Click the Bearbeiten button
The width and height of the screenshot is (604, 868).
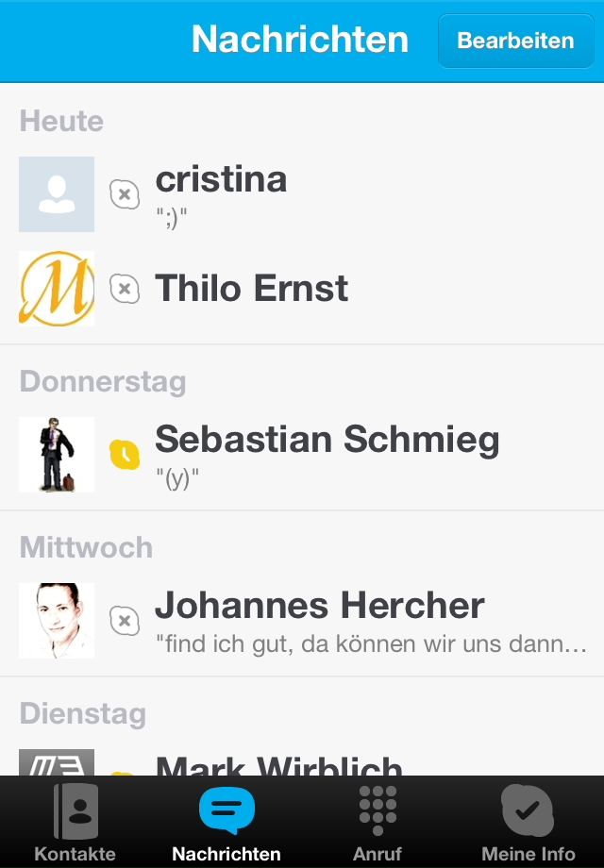(x=515, y=41)
